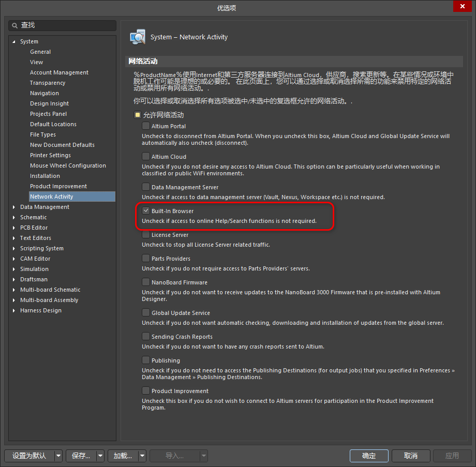The image size is (476, 467).
Task: Click the 加载... button
Action: click(x=123, y=456)
